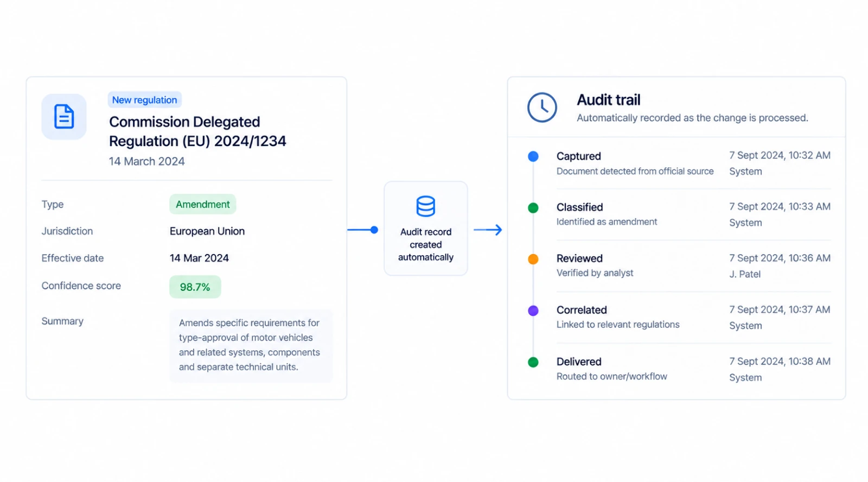Click the Audit trail heading
Viewport: 868px width, 482px height.
click(x=609, y=100)
